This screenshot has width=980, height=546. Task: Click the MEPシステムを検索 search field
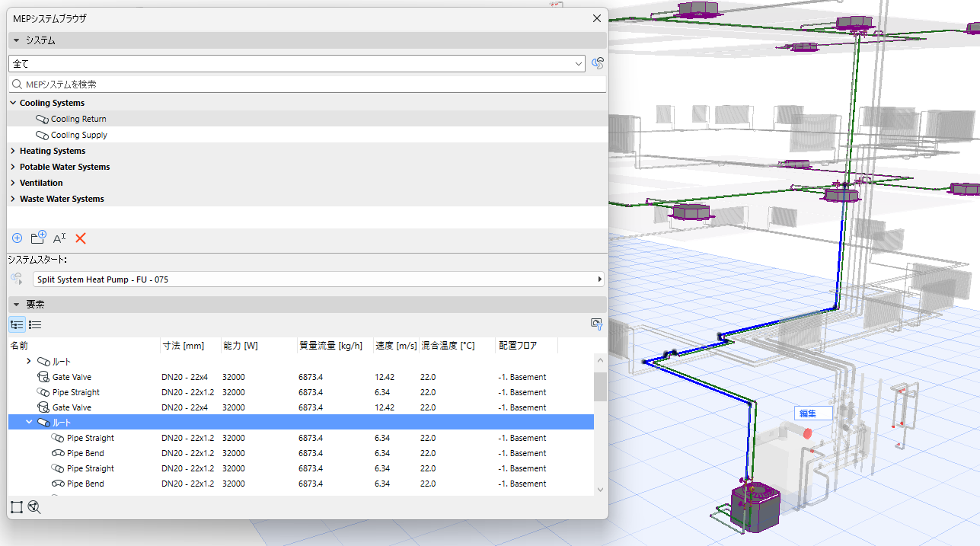pyautogui.click(x=308, y=85)
